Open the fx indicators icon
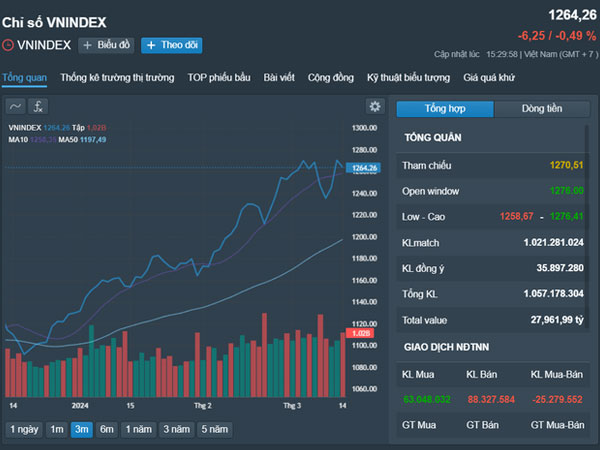600x450 pixels. tap(38, 106)
